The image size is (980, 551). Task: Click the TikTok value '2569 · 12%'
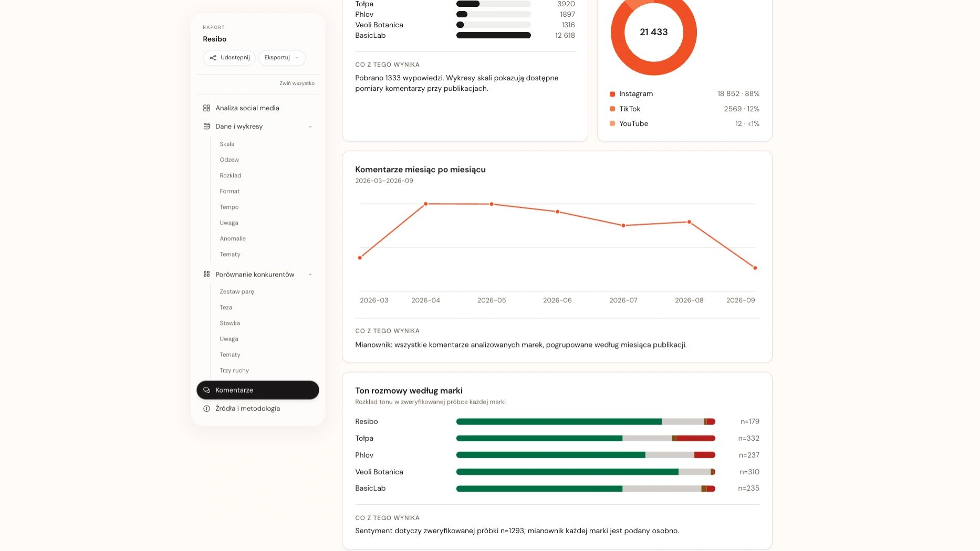742,109
